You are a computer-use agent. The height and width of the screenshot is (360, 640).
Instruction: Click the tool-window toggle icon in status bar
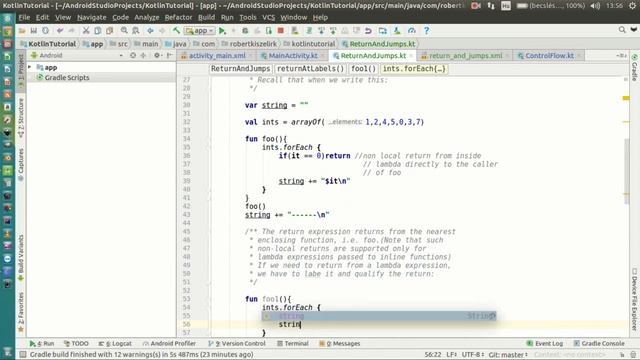click(23, 355)
